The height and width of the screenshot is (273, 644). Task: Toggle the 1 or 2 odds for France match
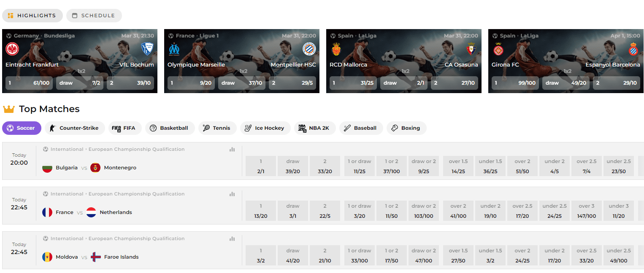(x=391, y=211)
